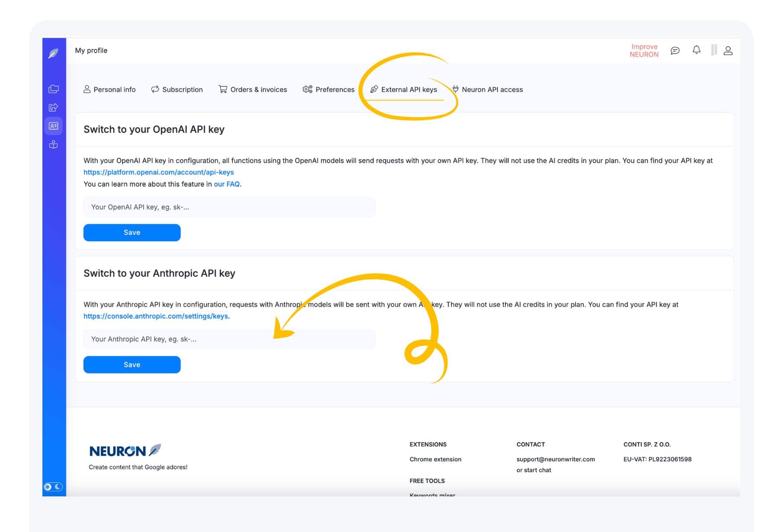Click the Switch to your OpenAI API key heading
This screenshot has height=532, width=779.
[x=154, y=129]
